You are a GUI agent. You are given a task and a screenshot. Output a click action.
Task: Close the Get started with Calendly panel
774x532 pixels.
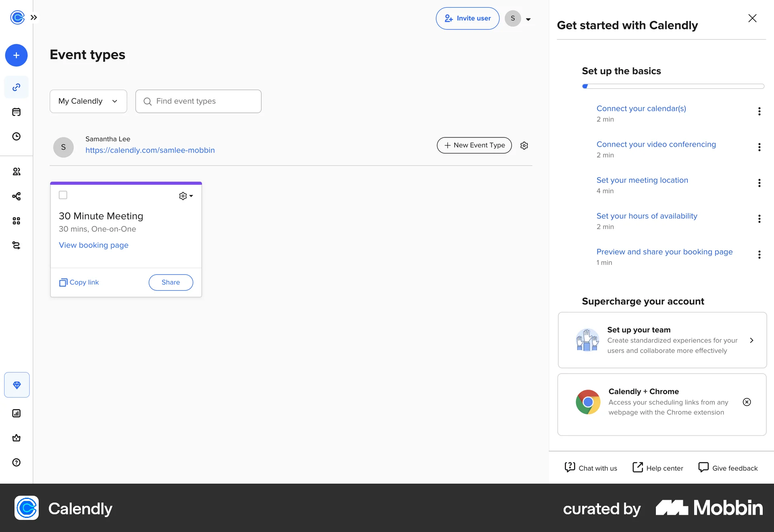point(752,18)
